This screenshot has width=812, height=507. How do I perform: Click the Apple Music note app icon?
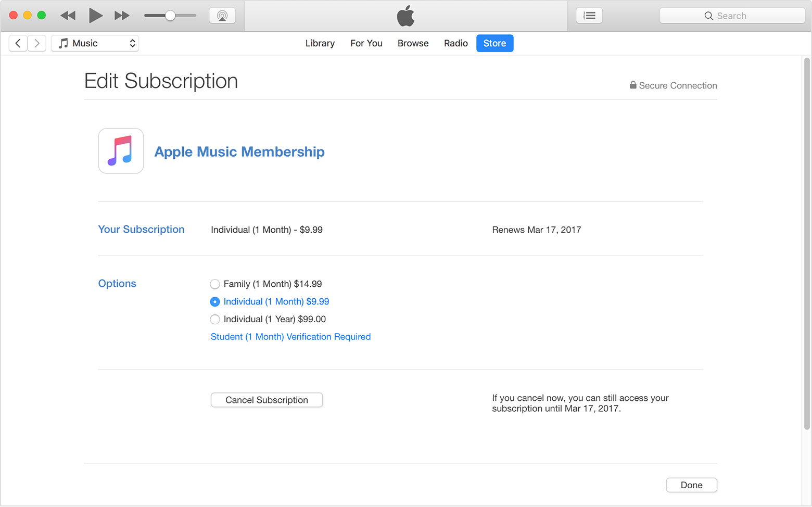click(x=121, y=151)
